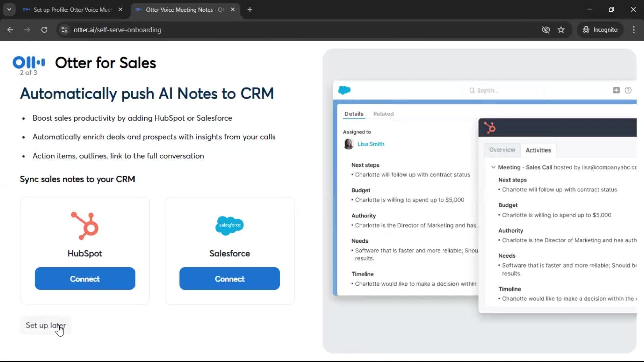Click the Salesforce cloud logo in the card
The height and width of the screenshot is (362, 644).
point(229,225)
